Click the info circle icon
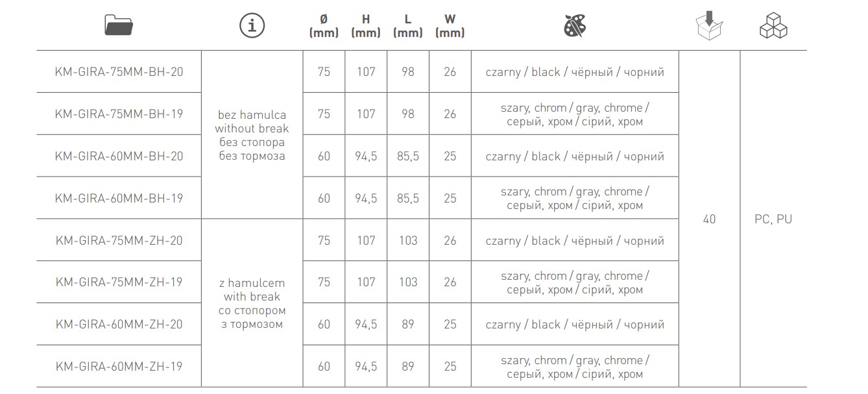This screenshot has width=868, height=394. (252, 26)
